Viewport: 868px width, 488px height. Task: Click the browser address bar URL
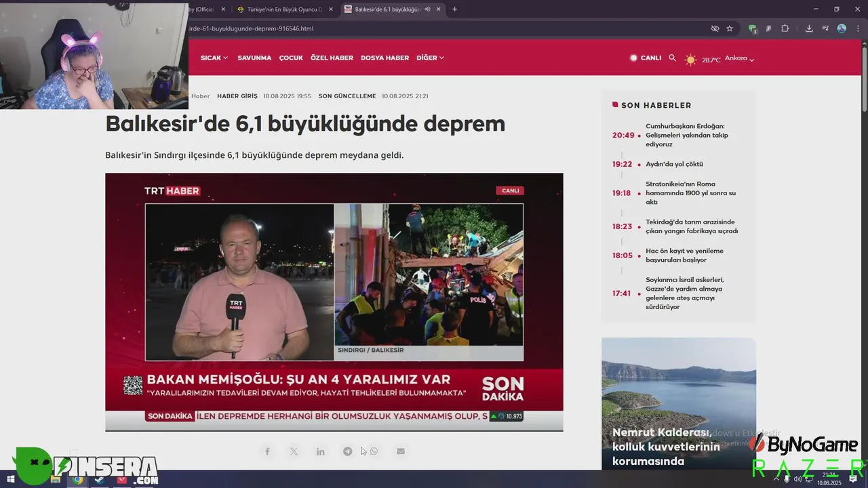click(x=251, y=28)
